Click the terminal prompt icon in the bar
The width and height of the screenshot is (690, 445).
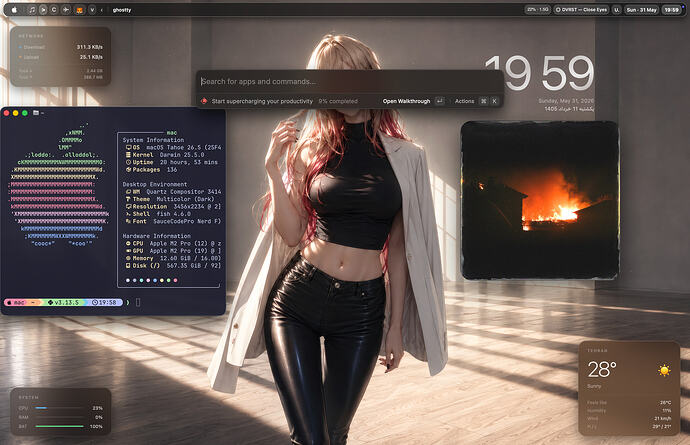43,10
